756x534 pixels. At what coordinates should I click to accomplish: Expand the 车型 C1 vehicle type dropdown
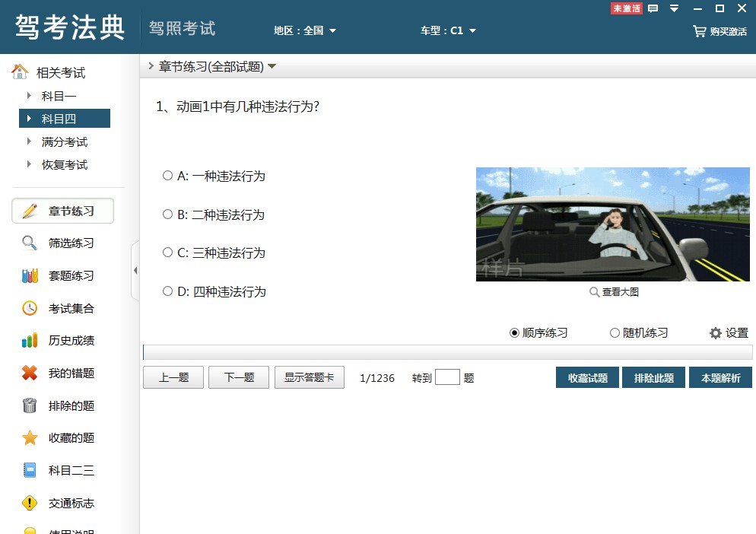click(449, 31)
